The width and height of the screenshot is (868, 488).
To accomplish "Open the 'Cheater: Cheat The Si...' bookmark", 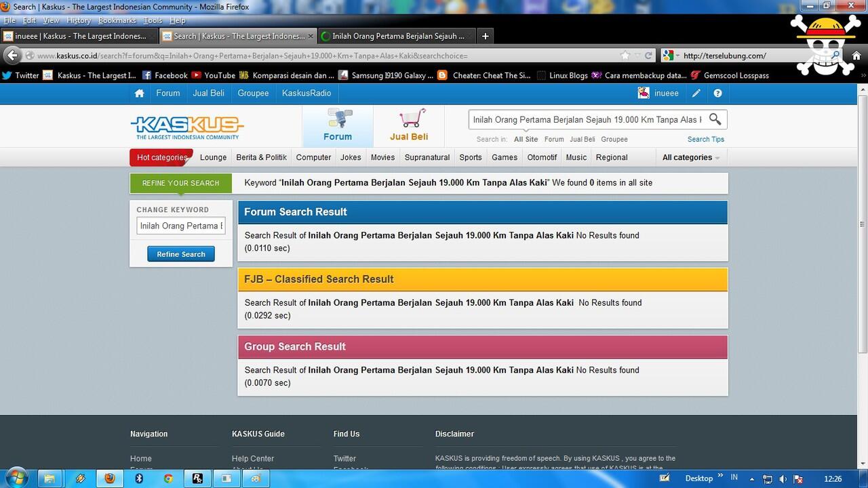I will tap(484, 75).
